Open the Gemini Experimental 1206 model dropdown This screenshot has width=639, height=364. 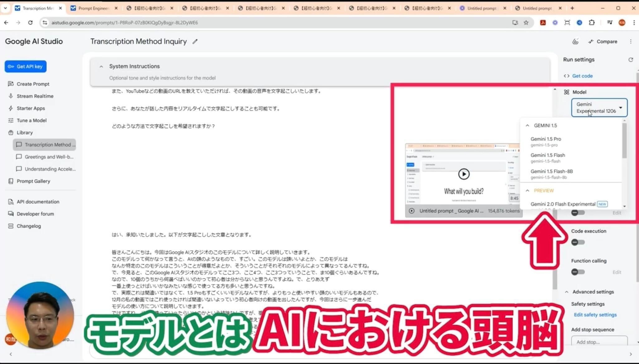point(598,108)
